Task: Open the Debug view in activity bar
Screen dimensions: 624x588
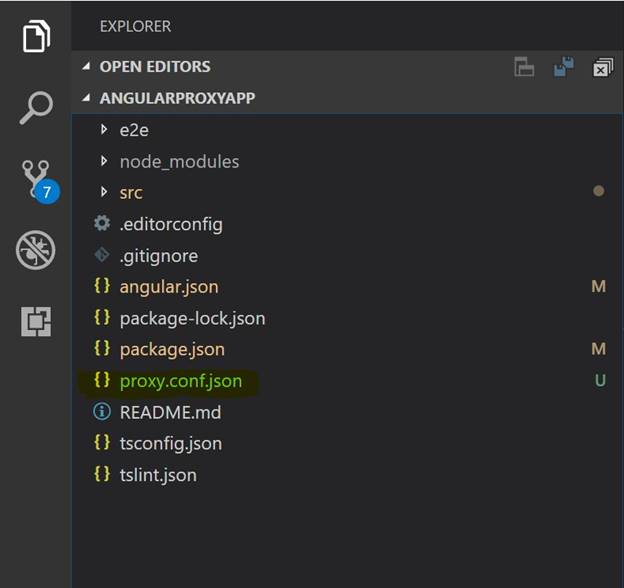Action: pyautogui.click(x=36, y=250)
